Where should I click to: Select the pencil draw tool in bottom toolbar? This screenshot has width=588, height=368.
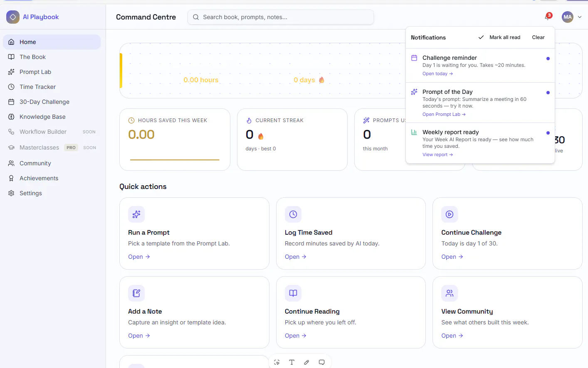(x=307, y=362)
